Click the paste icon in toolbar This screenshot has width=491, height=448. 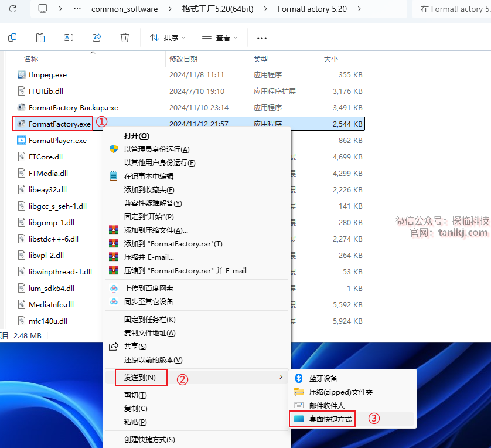tap(40, 38)
